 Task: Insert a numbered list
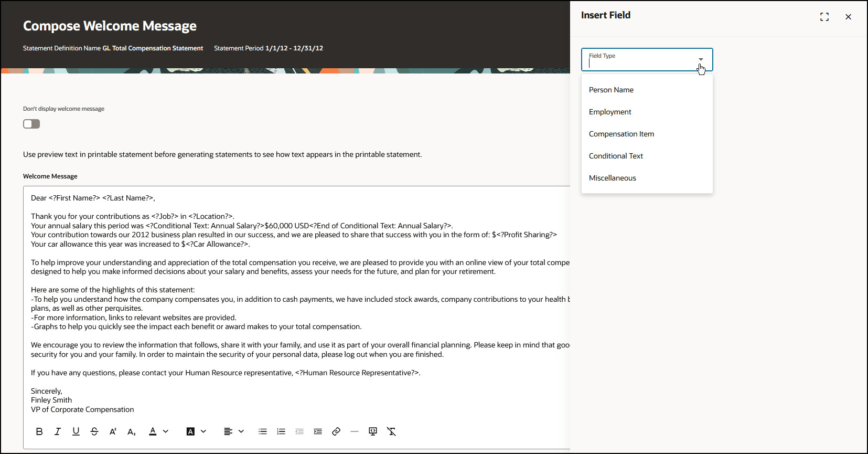tap(281, 431)
